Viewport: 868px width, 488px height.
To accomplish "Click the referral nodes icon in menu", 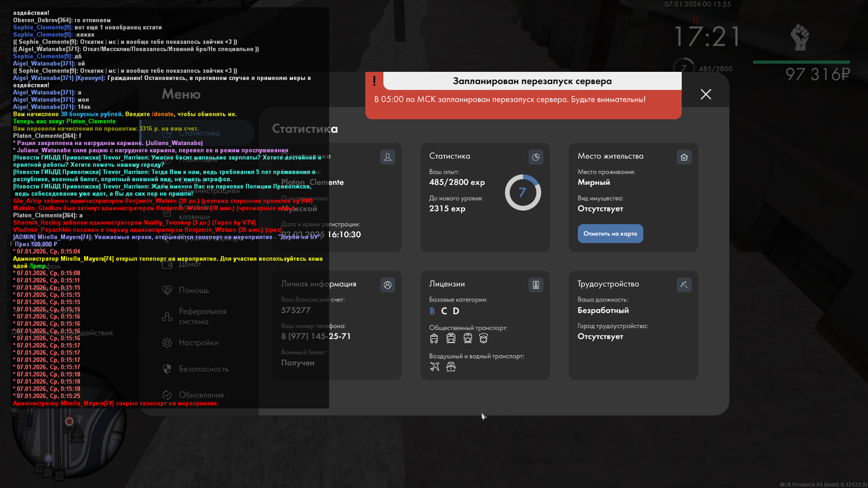I will click(167, 317).
